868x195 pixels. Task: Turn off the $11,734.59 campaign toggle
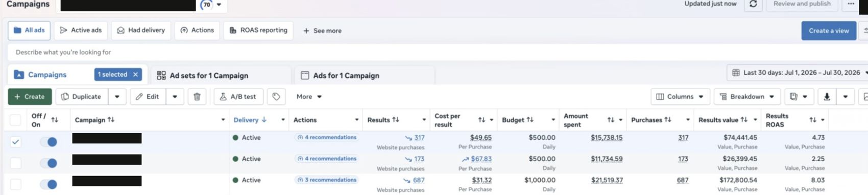click(49, 163)
